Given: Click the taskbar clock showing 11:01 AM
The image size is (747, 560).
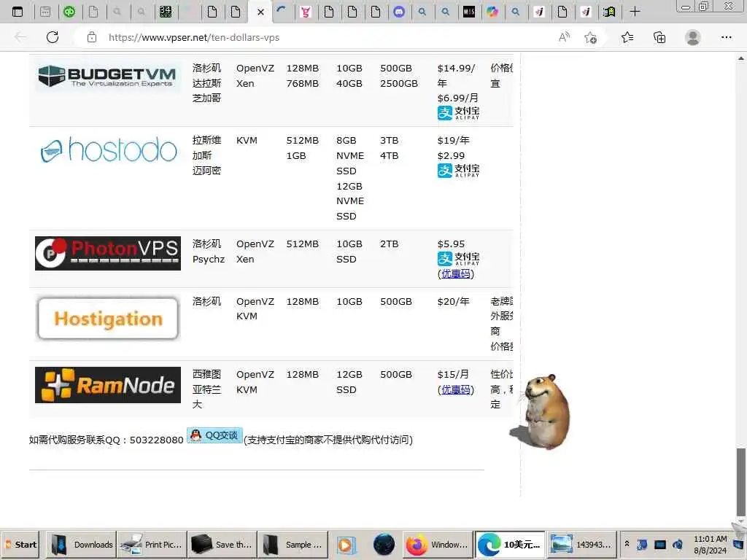Looking at the screenshot, I should coord(710,545).
